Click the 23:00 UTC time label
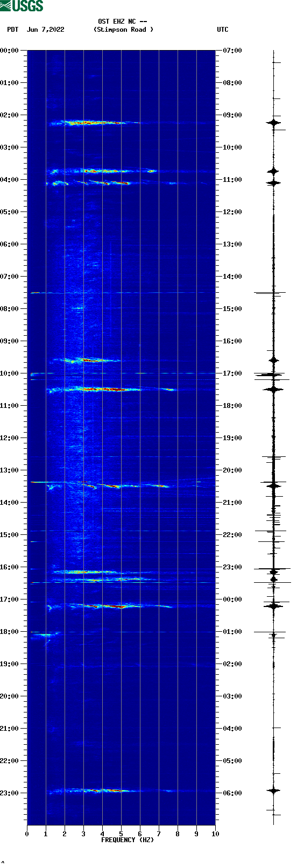This screenshot has height=868, width=297. click(x=232, y=567)
